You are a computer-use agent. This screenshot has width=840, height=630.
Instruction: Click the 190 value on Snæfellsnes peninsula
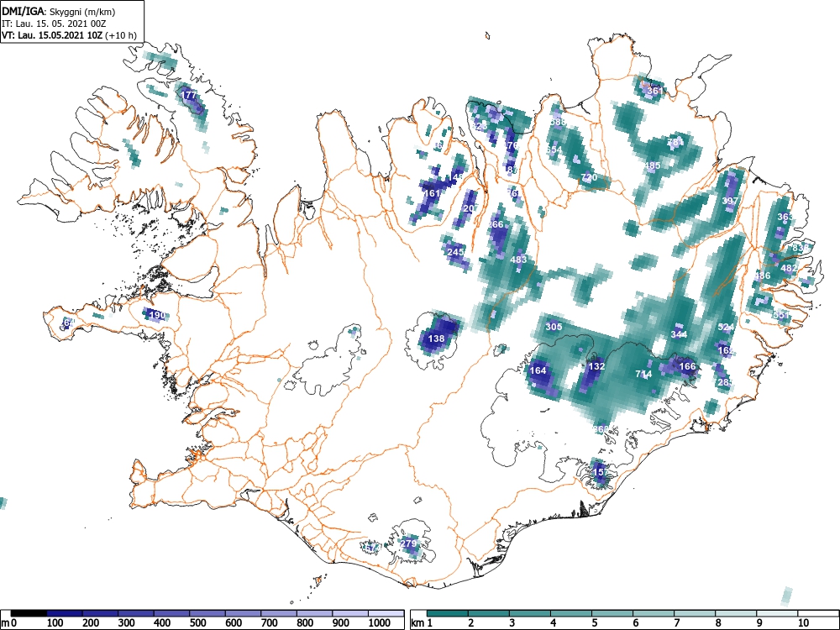click(x=156, y=314)
